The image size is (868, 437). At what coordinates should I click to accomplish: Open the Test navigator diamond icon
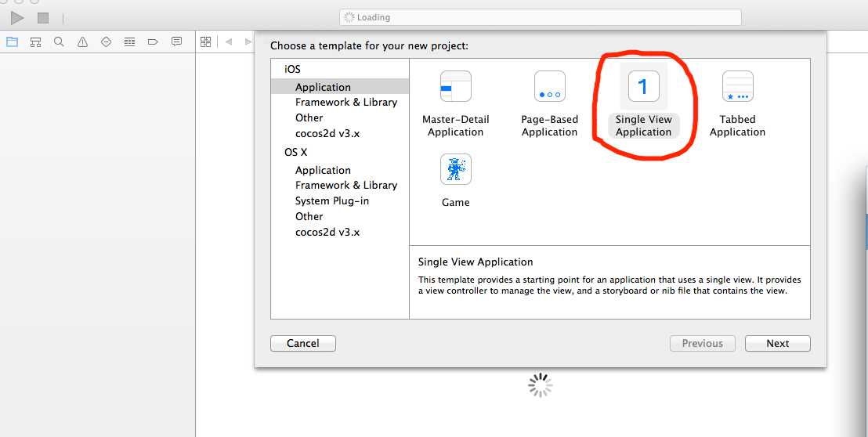click(107, 42)
